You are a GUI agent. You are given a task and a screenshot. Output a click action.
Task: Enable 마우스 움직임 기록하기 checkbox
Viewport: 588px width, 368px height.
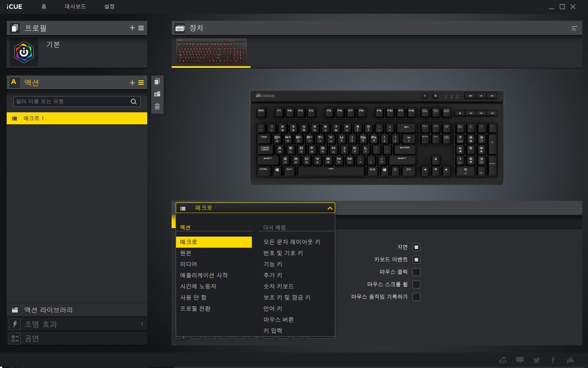tap(416, 297)
